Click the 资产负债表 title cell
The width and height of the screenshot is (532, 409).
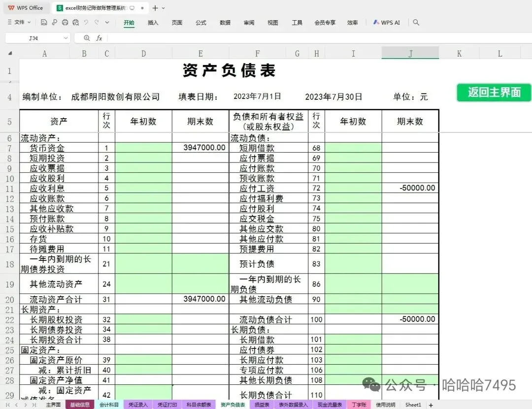click(x=229, y=70)
